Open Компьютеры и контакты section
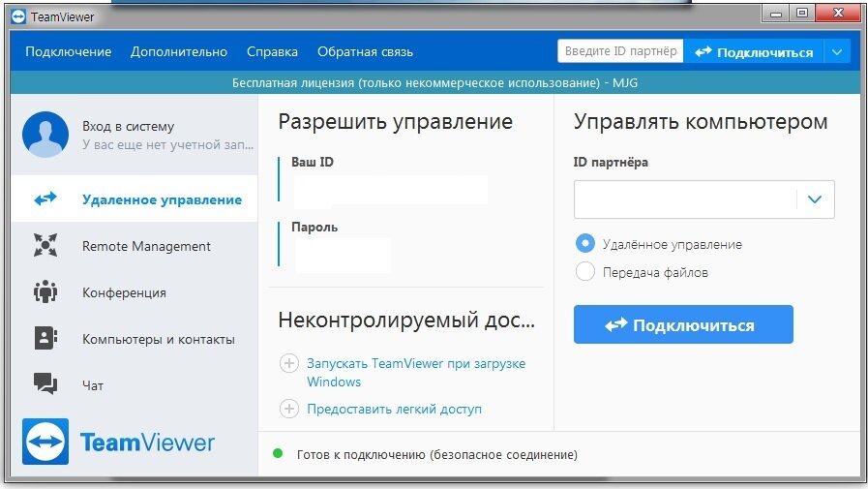 coord(135,338)
